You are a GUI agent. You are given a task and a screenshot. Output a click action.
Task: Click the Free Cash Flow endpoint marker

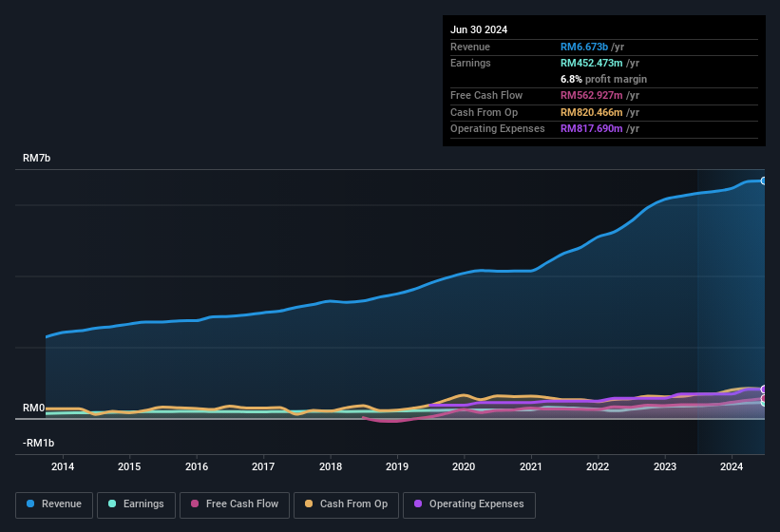764,398
